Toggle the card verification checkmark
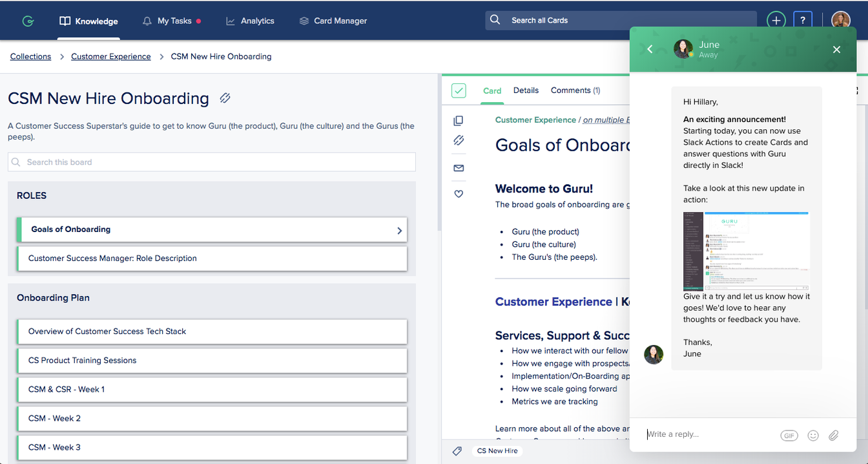 click(x=459, y=90)
